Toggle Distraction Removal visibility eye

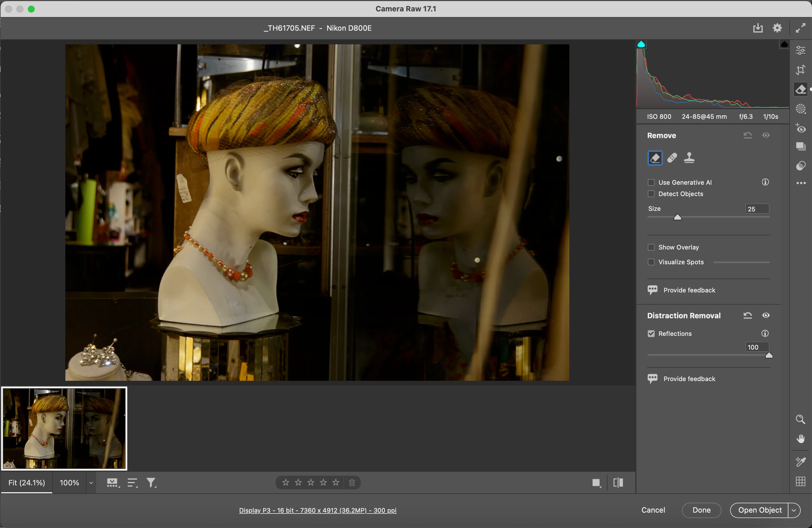click(x=766, y=315)
